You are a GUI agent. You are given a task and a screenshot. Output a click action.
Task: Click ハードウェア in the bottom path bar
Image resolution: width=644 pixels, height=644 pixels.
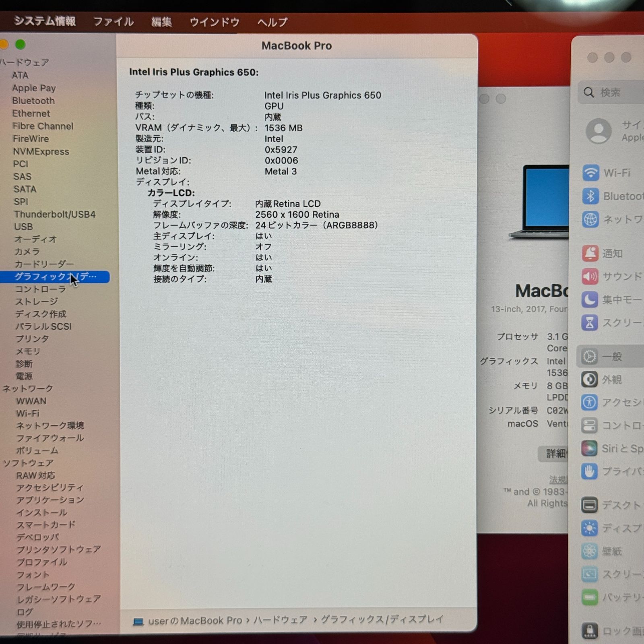pyautogui.click(x=280, y=620)
